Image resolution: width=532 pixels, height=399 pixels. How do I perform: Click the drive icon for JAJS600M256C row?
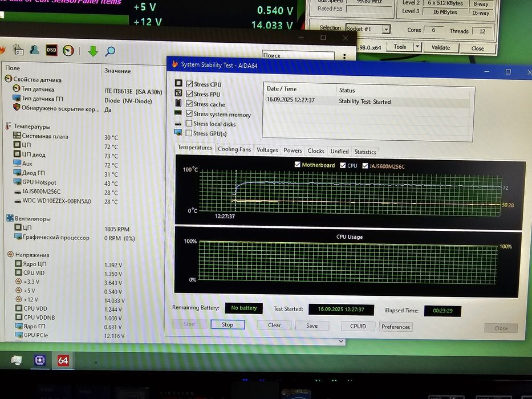coord(18,192)
